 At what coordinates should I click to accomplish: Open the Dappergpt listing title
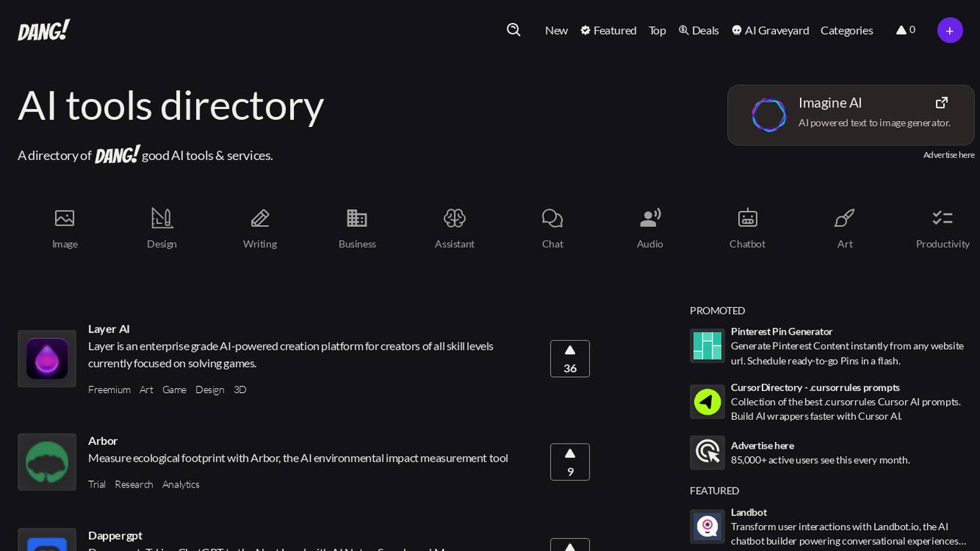(x=115, y=535)
